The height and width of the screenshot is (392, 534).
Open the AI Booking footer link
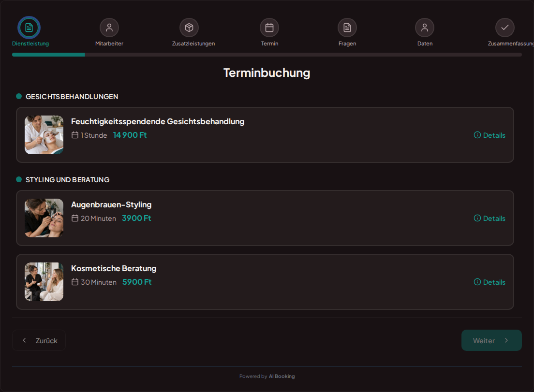(282, 377)
